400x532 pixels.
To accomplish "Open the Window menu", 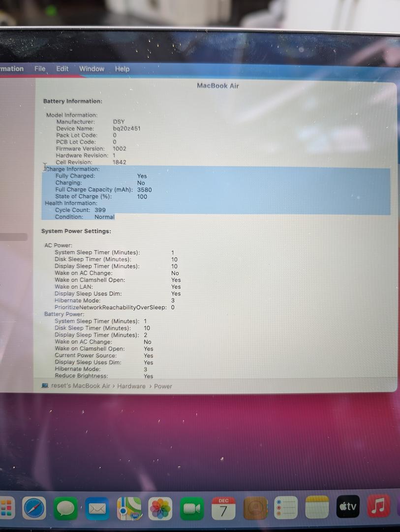I will pyautogui.click(x=92, y=69).
